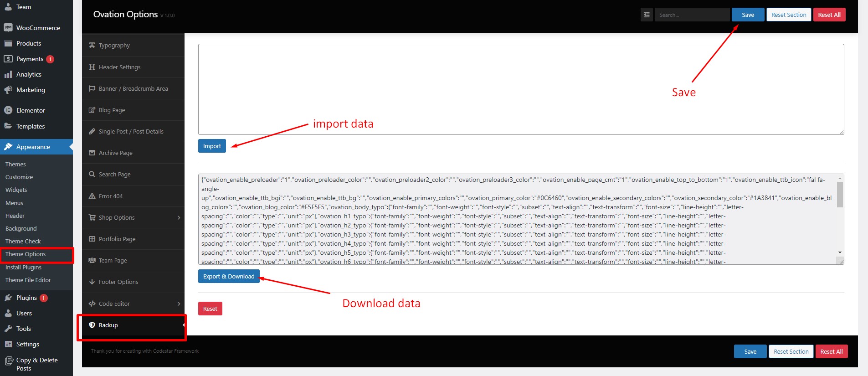Image resolution: width=868 pixels, height=376 pixels.
Task: Click the Team Page group icon
Action: 92,260
